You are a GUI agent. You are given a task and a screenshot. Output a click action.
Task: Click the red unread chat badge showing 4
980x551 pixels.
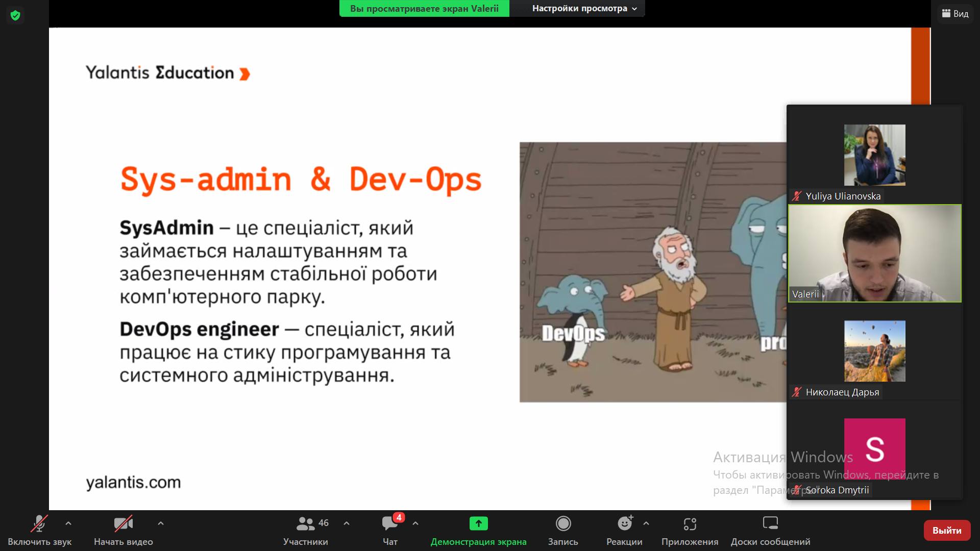[399, 517]
